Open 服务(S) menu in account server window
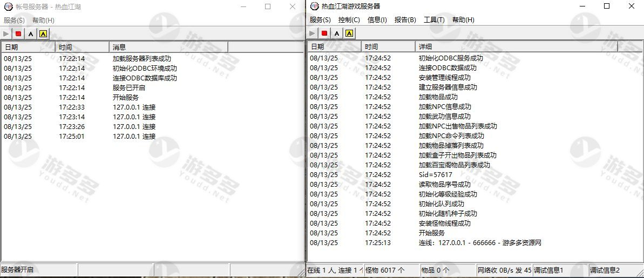The image size is (644, 278). click(14, 20)
